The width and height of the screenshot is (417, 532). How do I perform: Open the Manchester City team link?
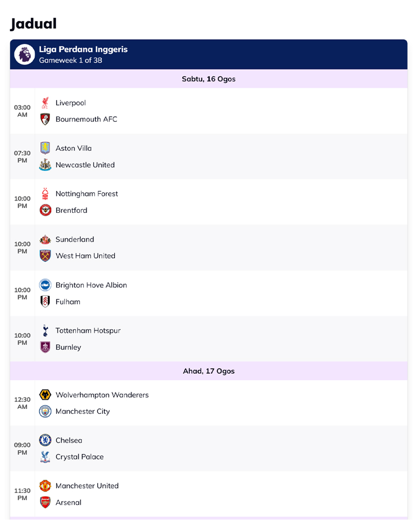(82, 411)
